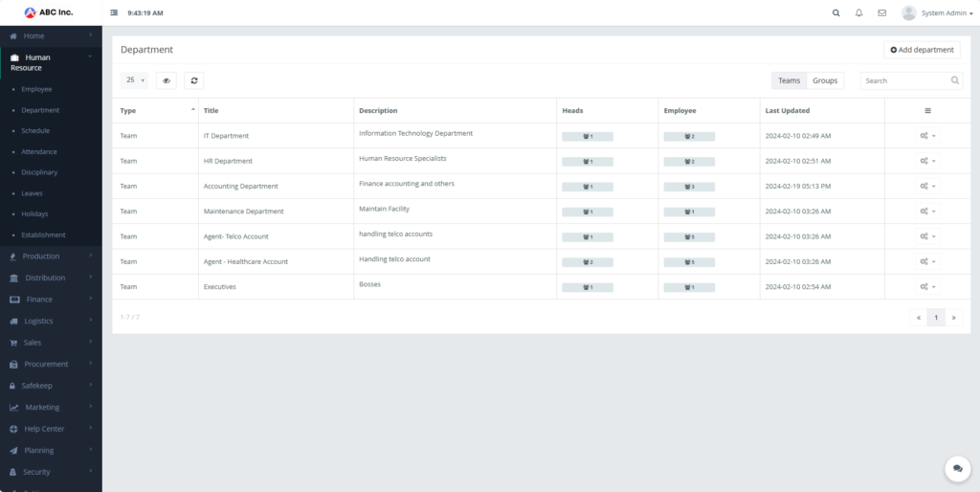Image resolution: width=980 pixels, height=492 pixels.
Task: Switch to Teams view toggle
Action: pyautogui.click(x=789, y=80)
